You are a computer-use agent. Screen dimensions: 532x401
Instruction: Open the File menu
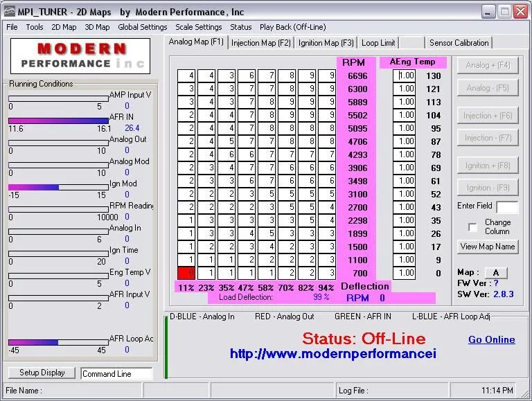pos(12,27)
